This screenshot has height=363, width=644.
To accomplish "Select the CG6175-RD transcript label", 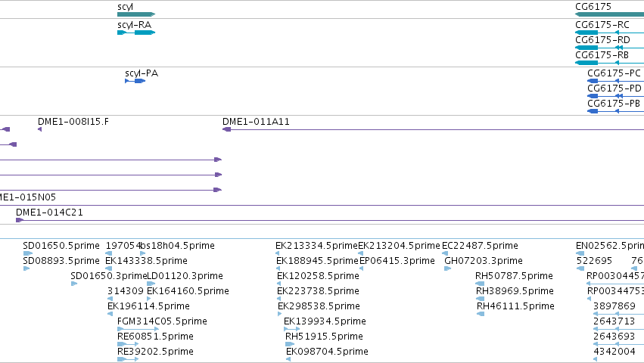I will [602, 40].
